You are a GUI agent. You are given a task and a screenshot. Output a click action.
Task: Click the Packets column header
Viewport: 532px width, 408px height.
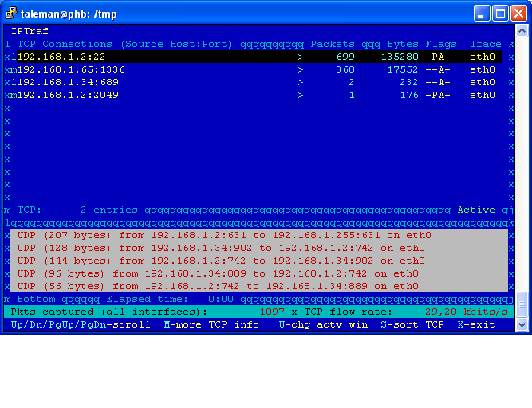[333, 44]
